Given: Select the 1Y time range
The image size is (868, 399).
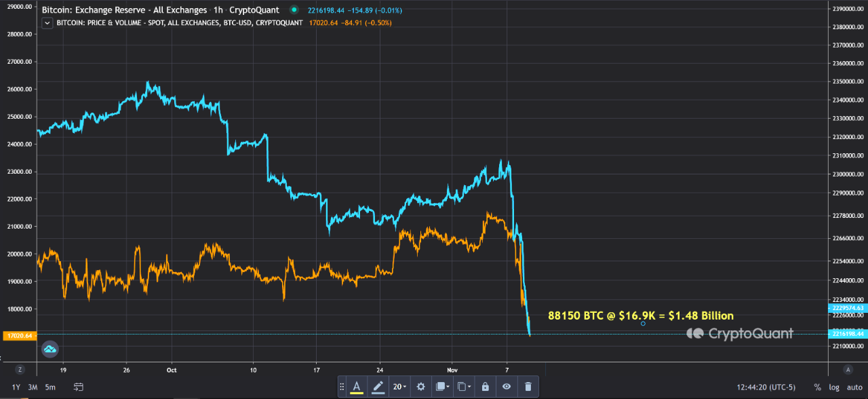Looking at the screenshot, I should coord(16,387).
